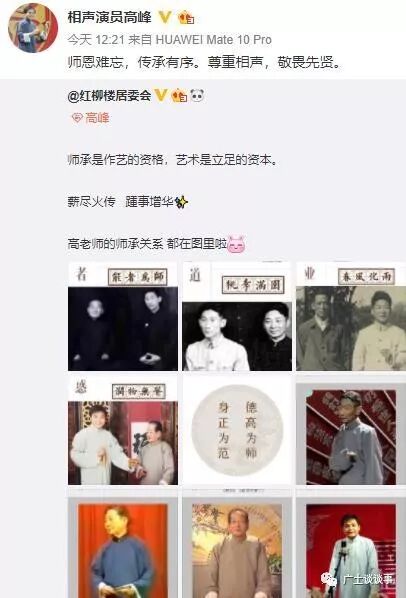Open the photo of the man in the blue robe
Image resolution: width=406 pixels, height=598 pixels.
[123, 545]
